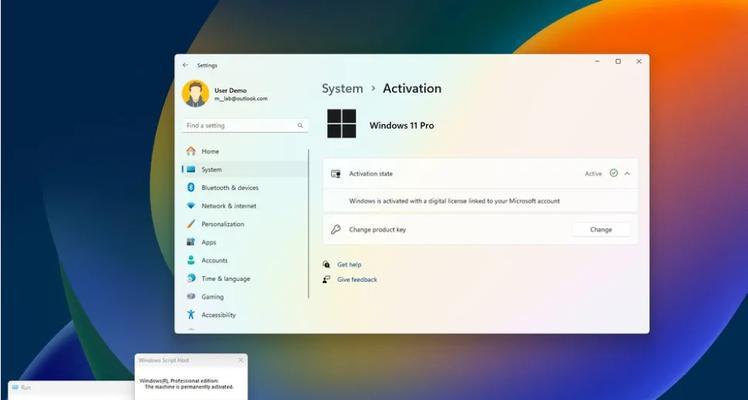Open Accounts settings page
Image resolution: width=748 pixels, height=400 pixels.
pos(245,260)
